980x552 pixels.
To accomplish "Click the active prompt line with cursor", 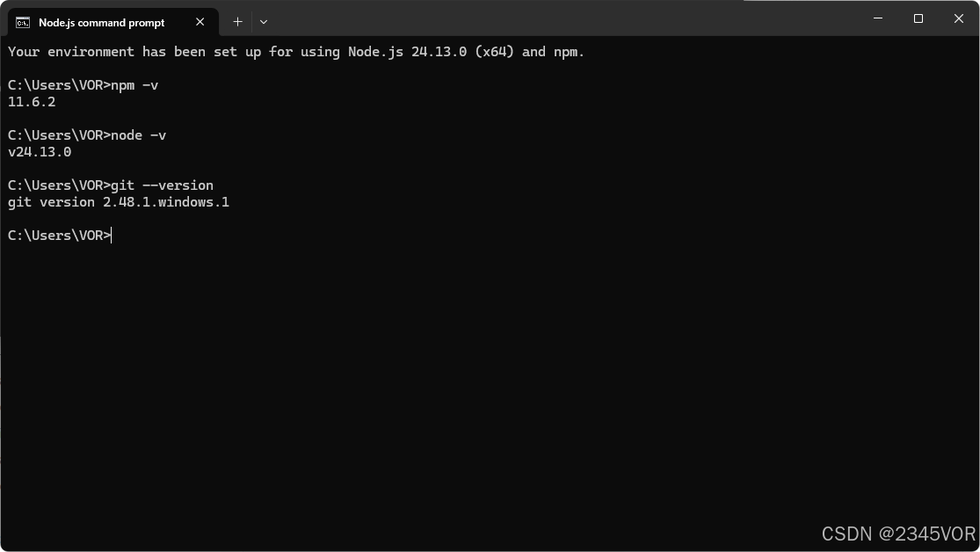I will click(x=60, y=236).
